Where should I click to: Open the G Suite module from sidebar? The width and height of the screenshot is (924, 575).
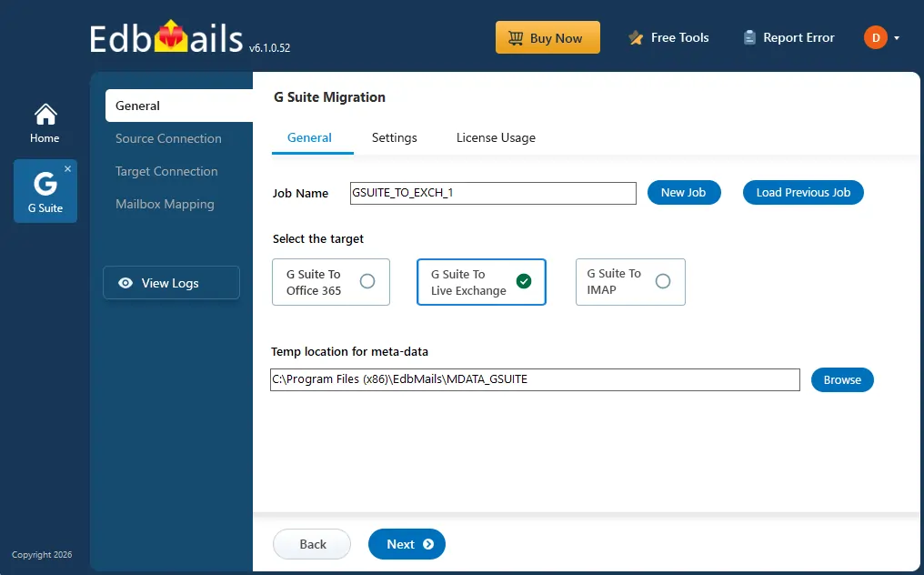click(x=45, y=190)
